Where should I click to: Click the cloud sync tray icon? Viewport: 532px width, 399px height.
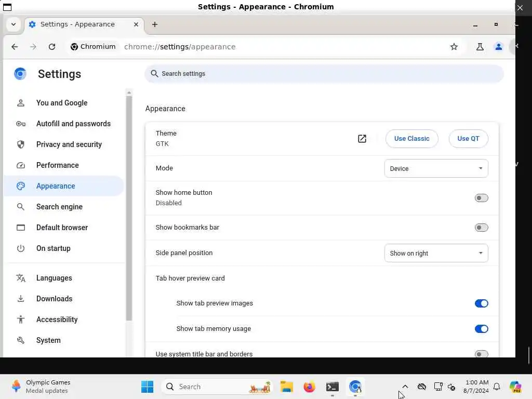coord(422,387)
